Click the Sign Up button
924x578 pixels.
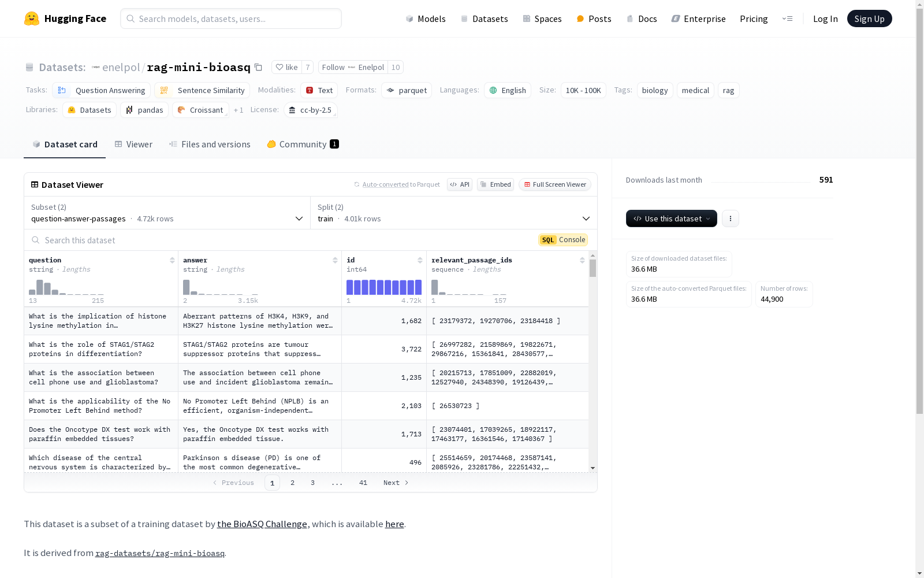pyautogui.click(x=869, y=18)
